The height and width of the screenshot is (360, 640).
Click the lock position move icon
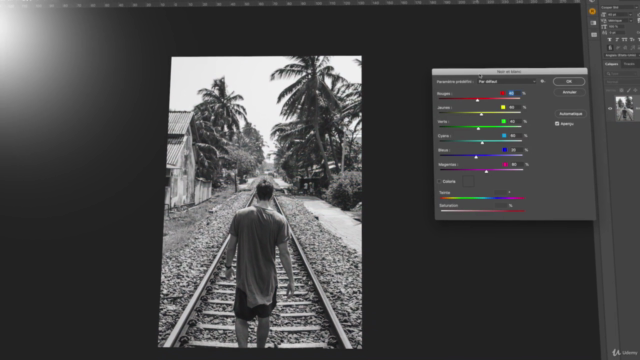point(635,90)
